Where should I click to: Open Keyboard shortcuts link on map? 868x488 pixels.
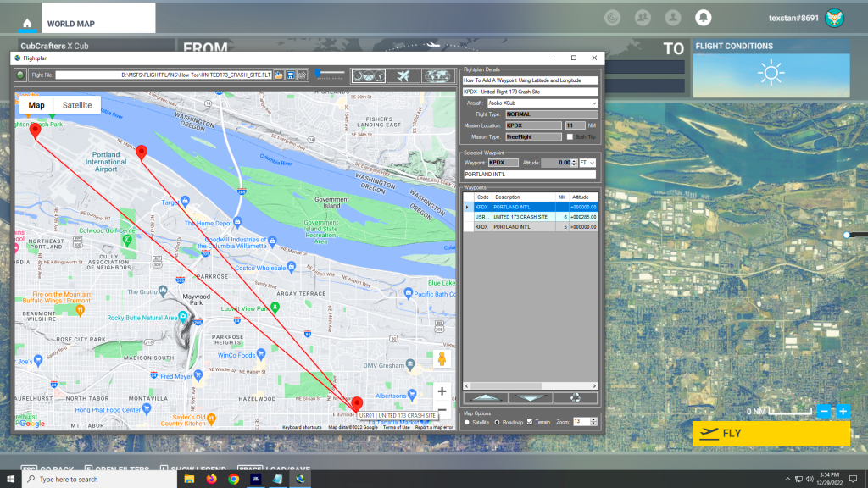[x=302, y=427]
